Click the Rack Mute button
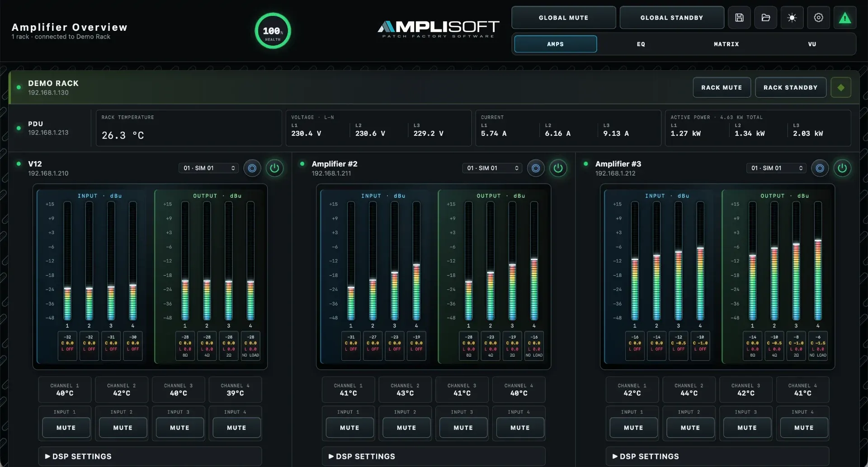 [722, 87]
